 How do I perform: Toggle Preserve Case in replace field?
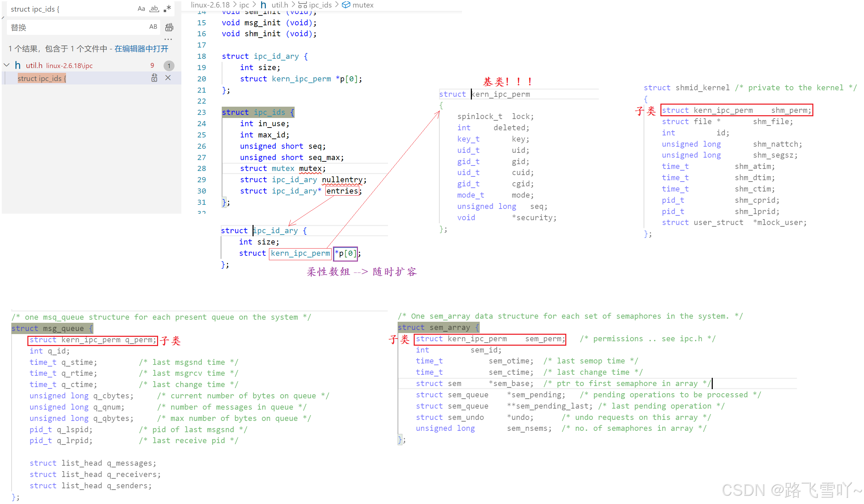pos(153,27)
